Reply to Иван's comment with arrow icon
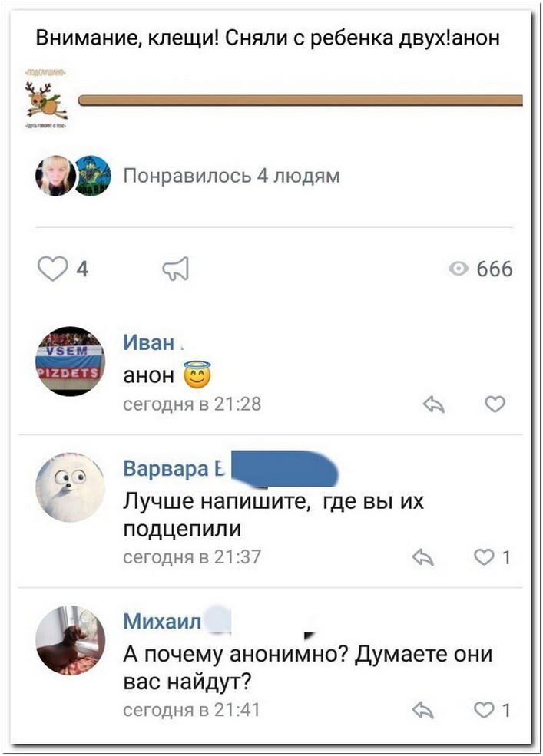This screenshot has height=756, width=543. pyautogui.click(x=433, y=404)
